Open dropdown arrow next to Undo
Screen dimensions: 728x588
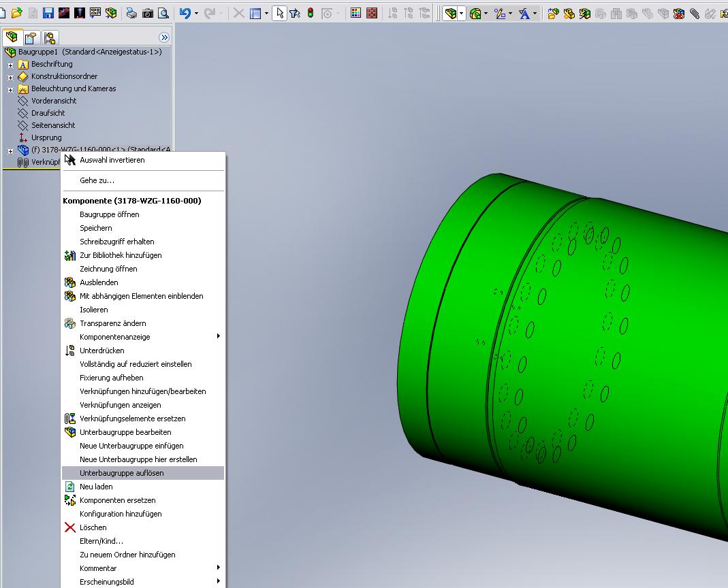pyautogui.click(x=196, y=13)
